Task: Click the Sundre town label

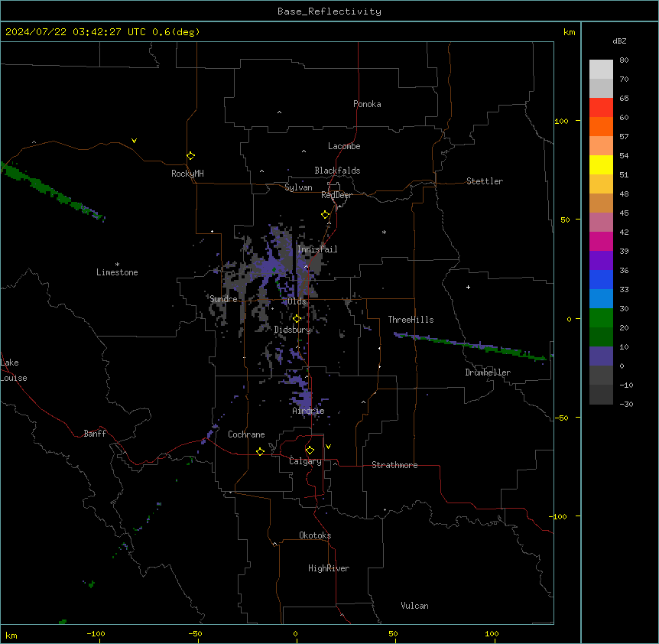Action: (223, 299)
